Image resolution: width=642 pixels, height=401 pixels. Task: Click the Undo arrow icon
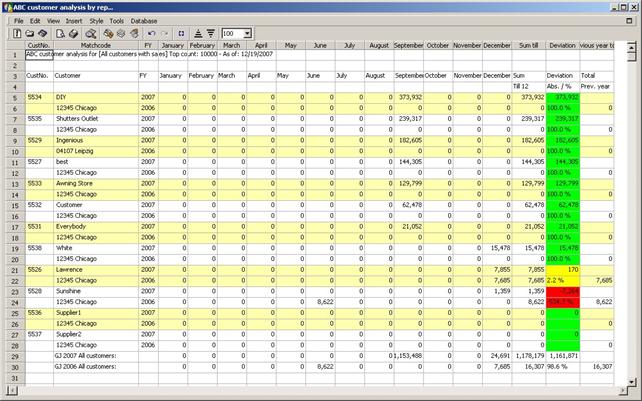coord(151,33)
